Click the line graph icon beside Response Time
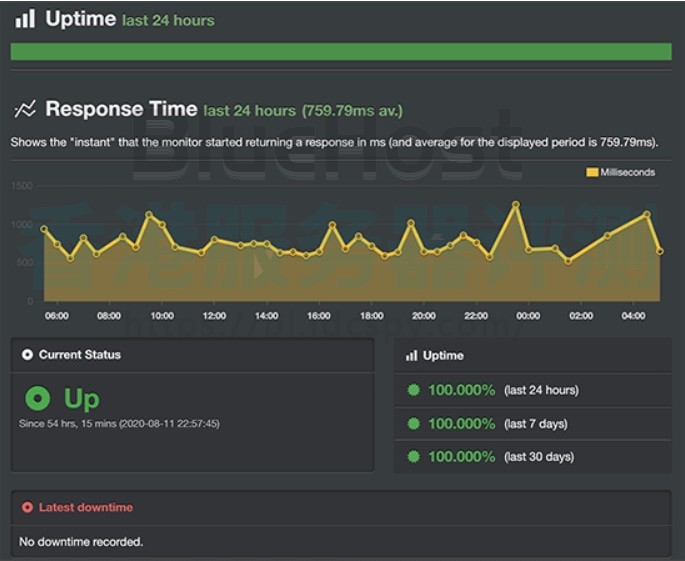 (x=25, y=109)
